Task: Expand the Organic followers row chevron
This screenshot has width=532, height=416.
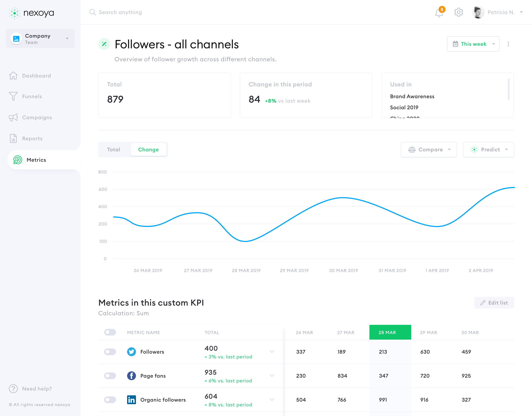Action: pos(272,399)
